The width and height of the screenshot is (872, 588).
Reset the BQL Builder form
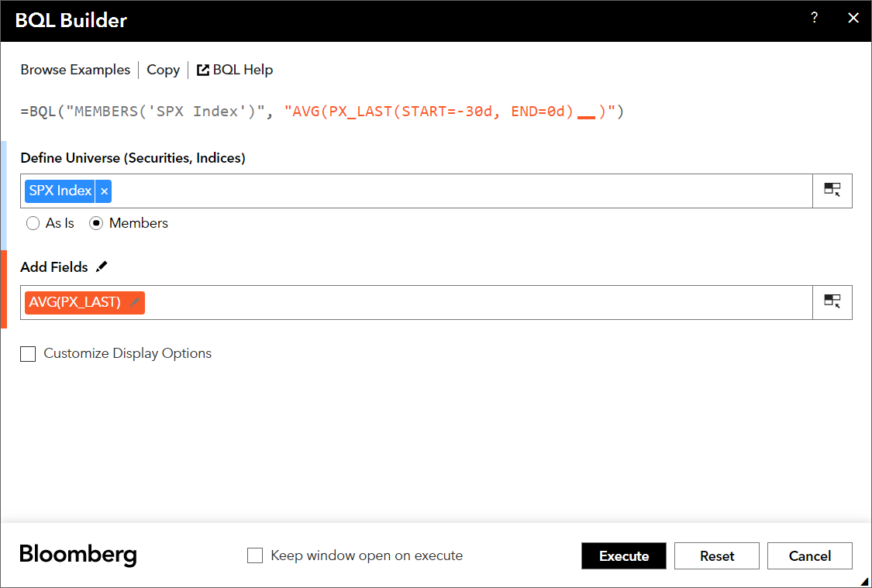click(x=716, y=555)
